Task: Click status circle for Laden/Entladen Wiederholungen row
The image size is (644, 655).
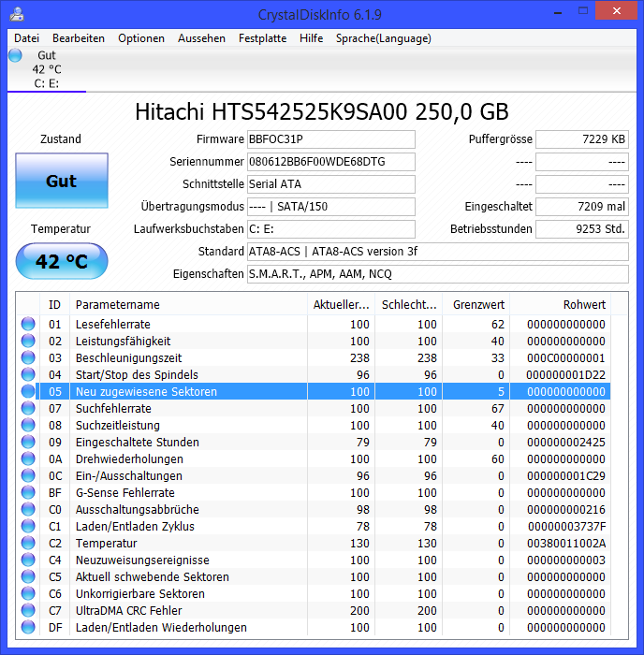Action: 28,628
